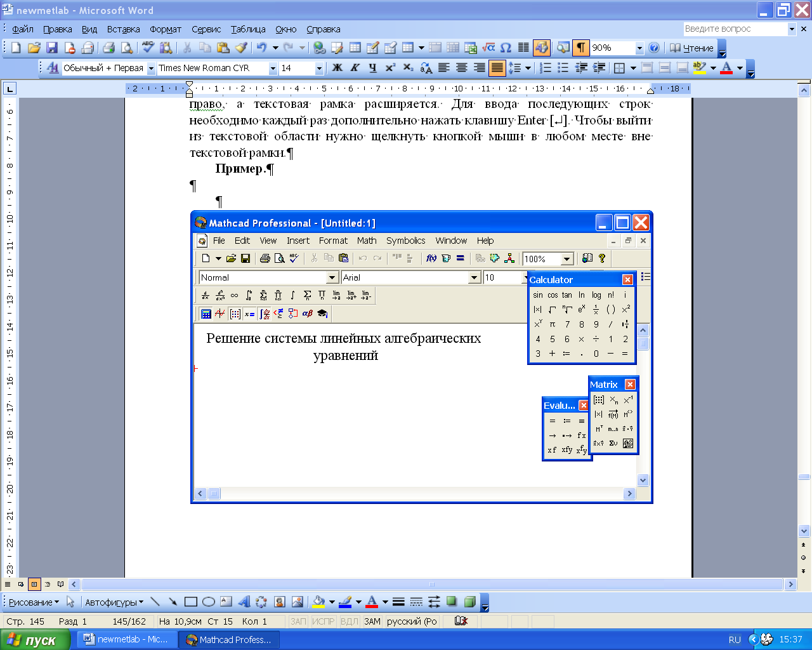The image size is (812, 650).
Task: Insert Clip Art from Drawing toolbar
Action: pos(279,602)
